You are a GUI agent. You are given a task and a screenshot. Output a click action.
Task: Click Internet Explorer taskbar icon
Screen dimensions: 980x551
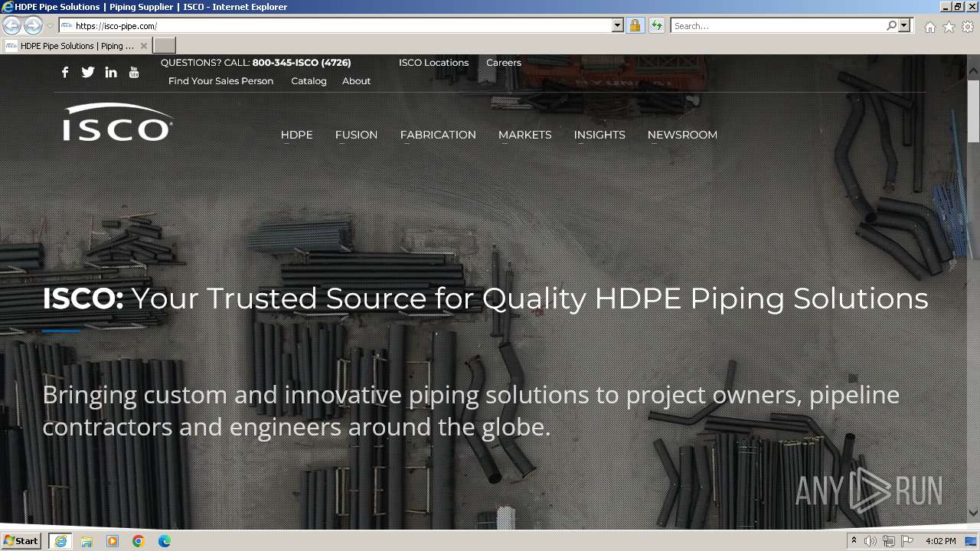tap(60, 541)
